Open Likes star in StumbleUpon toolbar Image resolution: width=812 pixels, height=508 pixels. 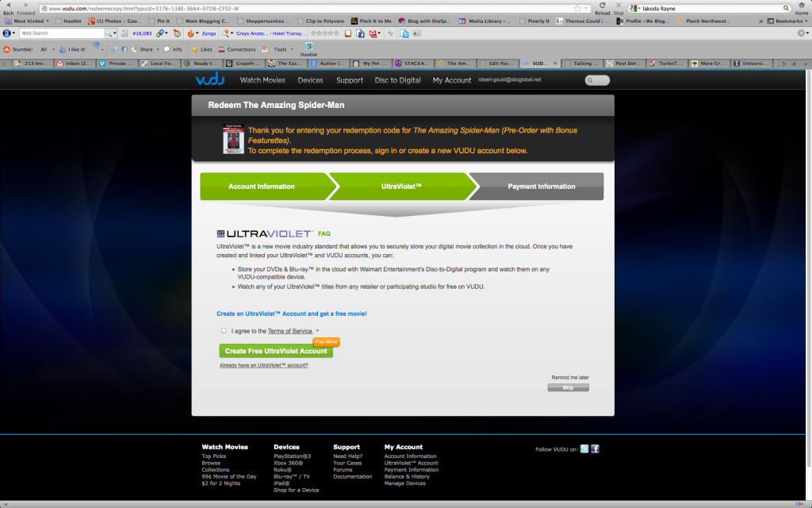202,49
